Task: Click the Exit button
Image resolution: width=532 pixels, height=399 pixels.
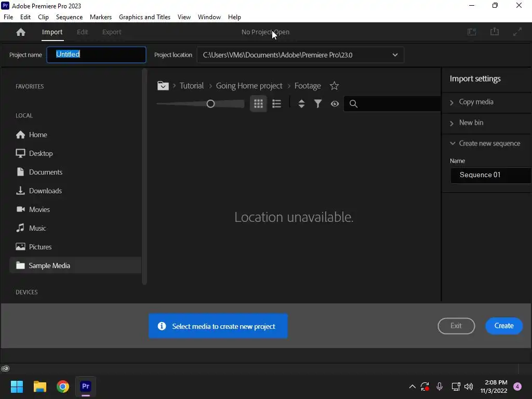Action: (456, 326)
